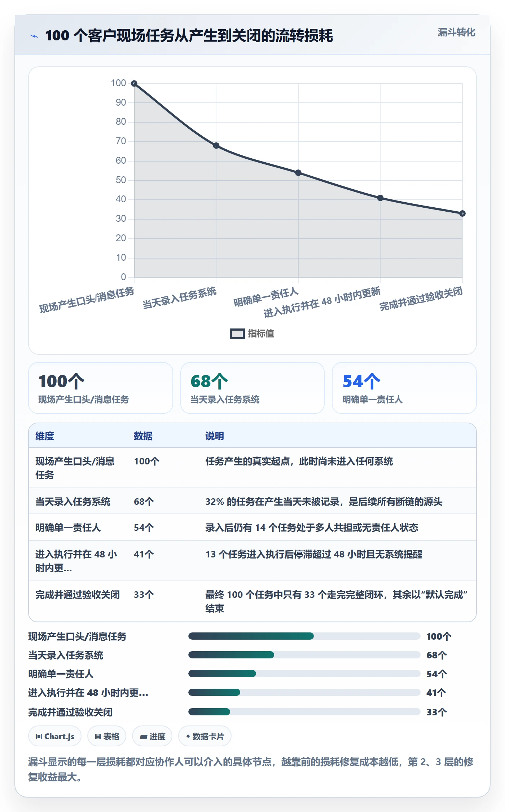Image resolution: width=505 pixels, height=812 pixels.
Task: Click the footer note beginning 漏斗显示的每一层损耗
Action: point(251,769)
